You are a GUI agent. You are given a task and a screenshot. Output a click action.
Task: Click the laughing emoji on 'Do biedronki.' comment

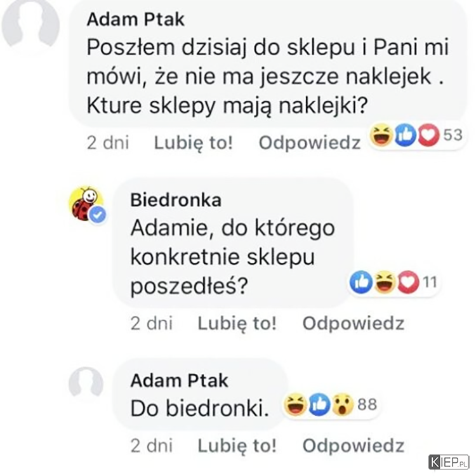[x=295, y=404]
